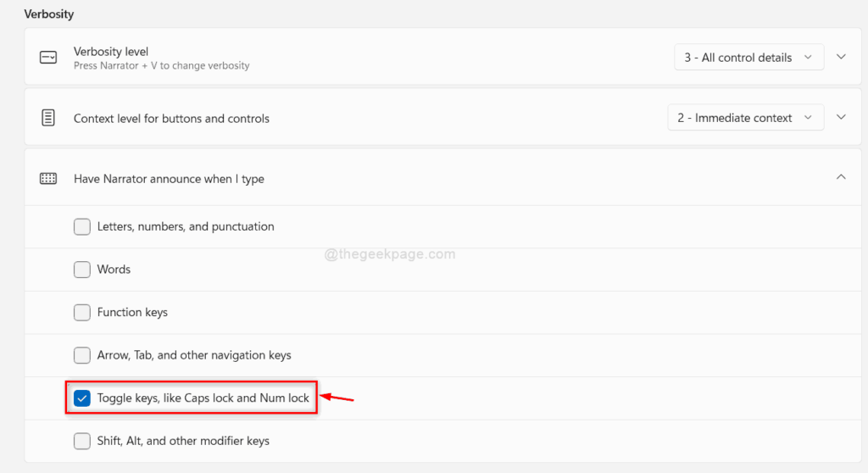This screenshot has width=868, height=473.
Task: Click Context level for buttons and controls label
Action: pos(171,119)
